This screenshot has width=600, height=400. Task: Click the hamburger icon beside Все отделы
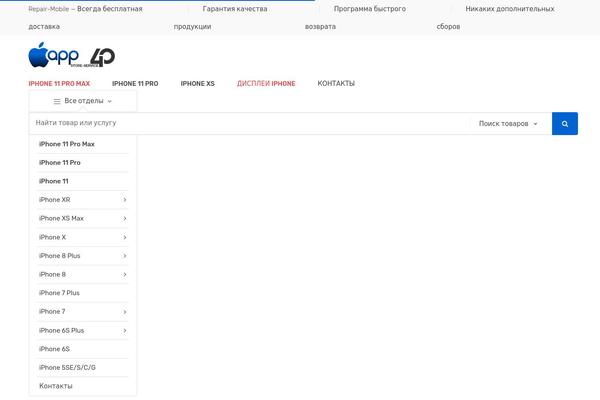[57, 101]
